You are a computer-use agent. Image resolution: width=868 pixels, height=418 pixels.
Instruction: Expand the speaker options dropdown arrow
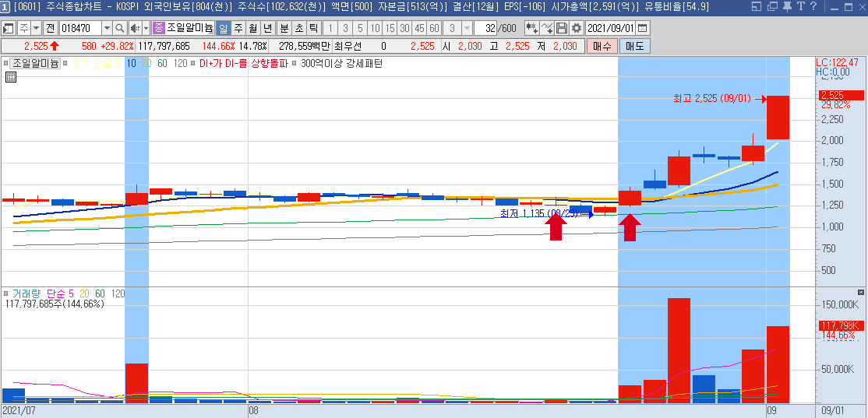click(x=146, y=28)
